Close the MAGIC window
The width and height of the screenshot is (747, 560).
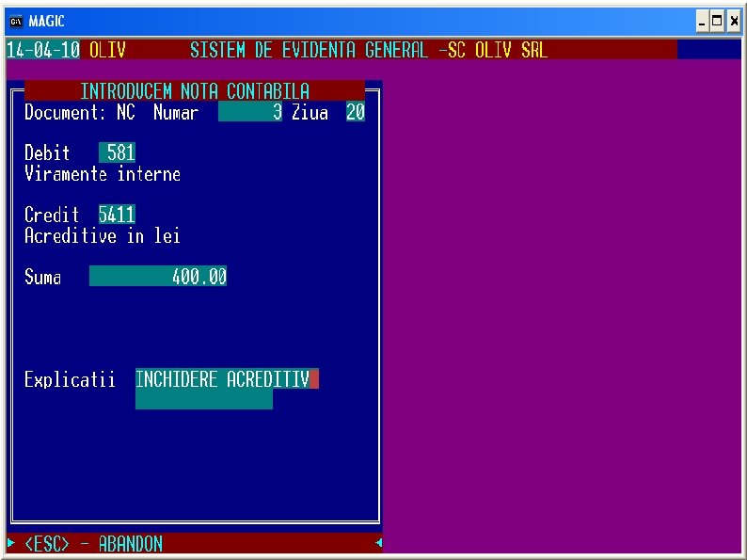734,22
